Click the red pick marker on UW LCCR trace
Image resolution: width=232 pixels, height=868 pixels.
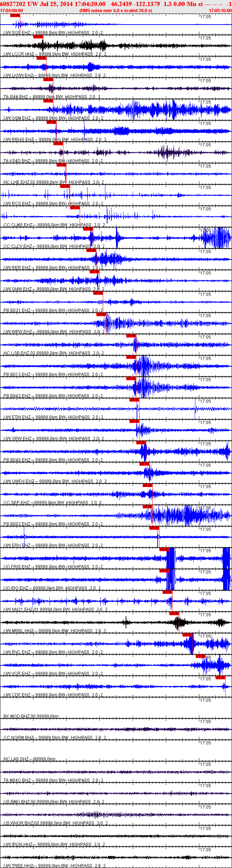tap(38, 36)
